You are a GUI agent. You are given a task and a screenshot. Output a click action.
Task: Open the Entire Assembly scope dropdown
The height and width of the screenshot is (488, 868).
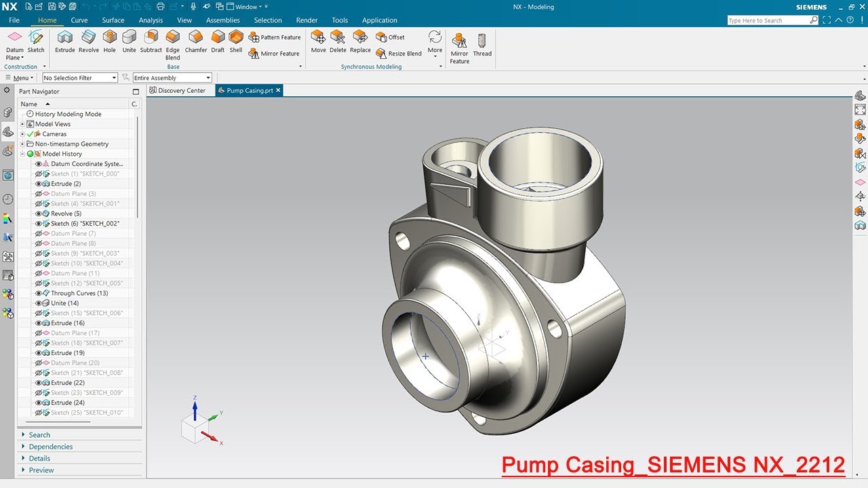[172, 78]
